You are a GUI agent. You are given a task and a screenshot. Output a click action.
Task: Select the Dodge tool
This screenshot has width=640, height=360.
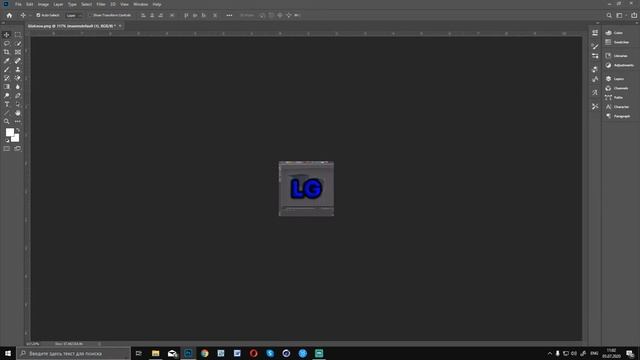[x=7, y=96]
